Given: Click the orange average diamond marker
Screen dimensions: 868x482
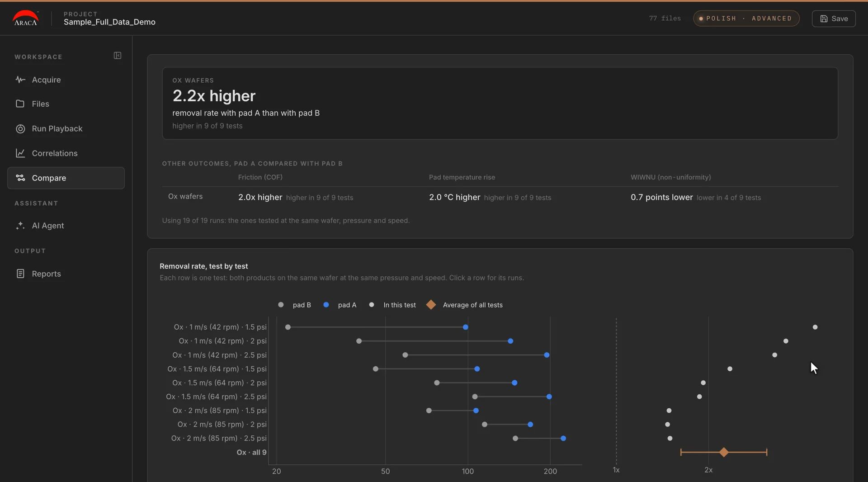Looking at the screenshot, I should [x=724, y=452].
